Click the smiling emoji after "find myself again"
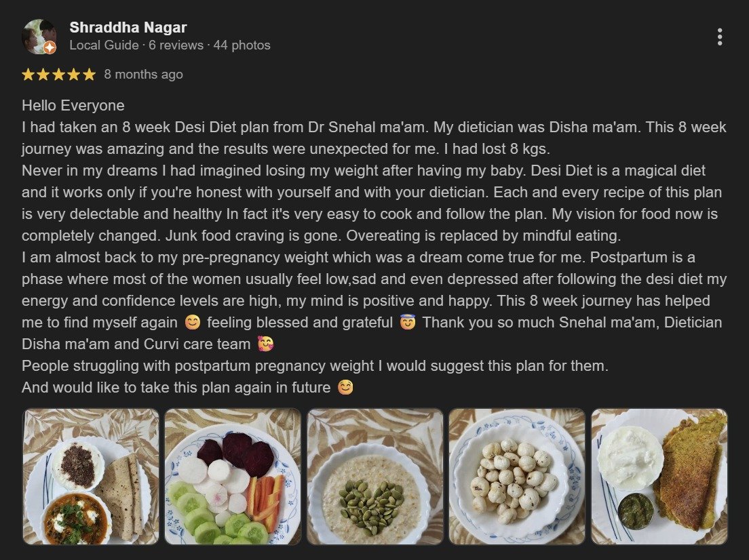 tap(193, 323)
